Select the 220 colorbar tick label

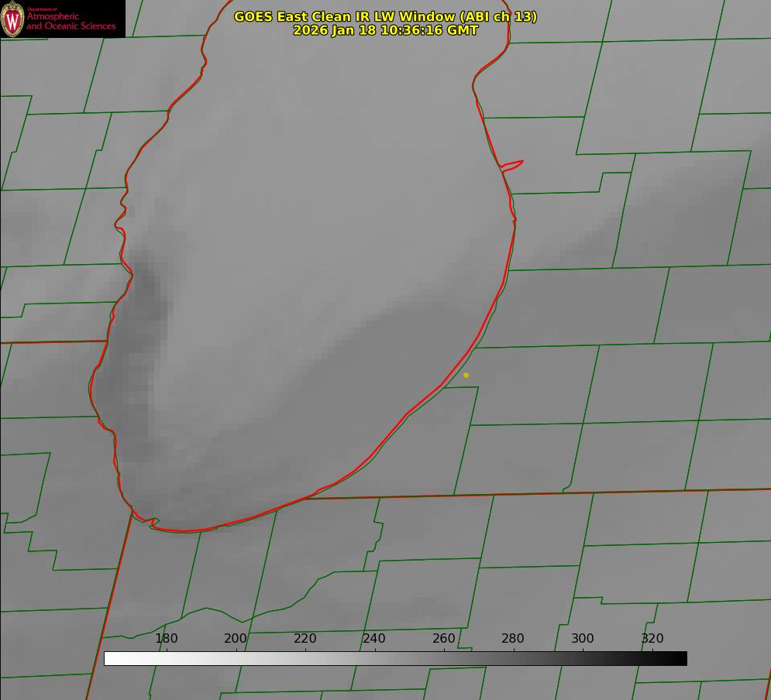[305, 639]
